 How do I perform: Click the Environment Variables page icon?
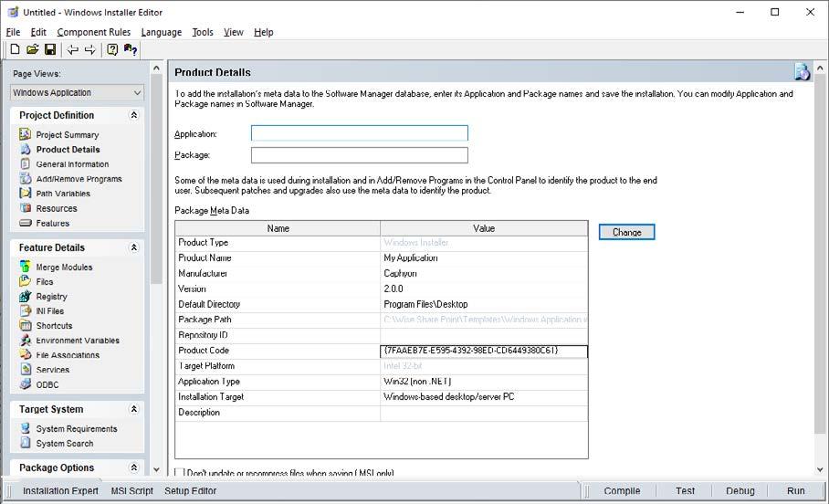[25, 340]
